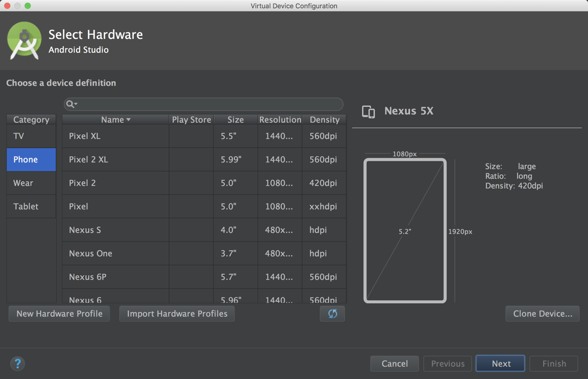This screenshot has width=588, height=379.
Task: Select the Pixel 2 device row
Action: coord(204,183)
